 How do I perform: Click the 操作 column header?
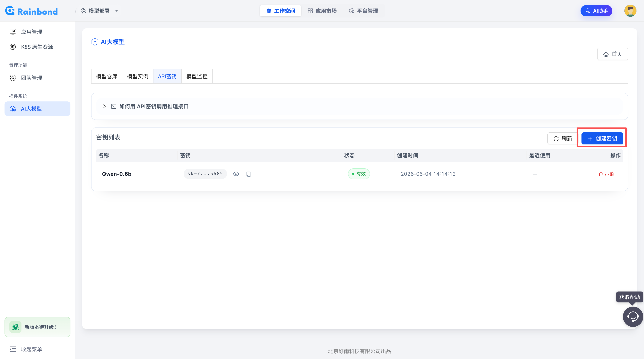615,155
